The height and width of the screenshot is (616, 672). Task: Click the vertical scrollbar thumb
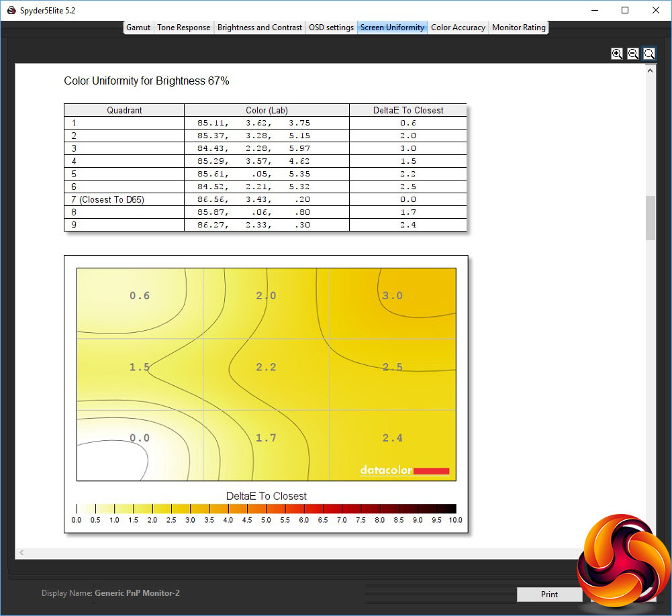(650, 218)
